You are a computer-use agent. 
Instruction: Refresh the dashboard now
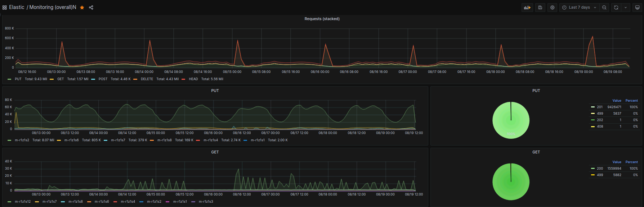(616, 8)
